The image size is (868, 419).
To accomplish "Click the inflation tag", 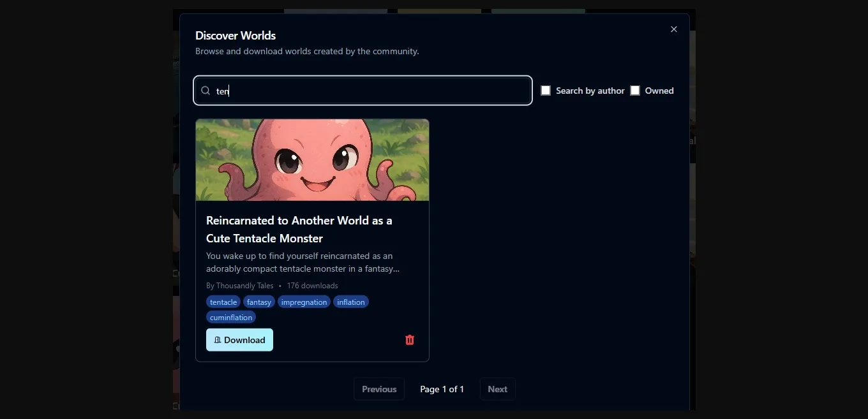I will [350, 302].
